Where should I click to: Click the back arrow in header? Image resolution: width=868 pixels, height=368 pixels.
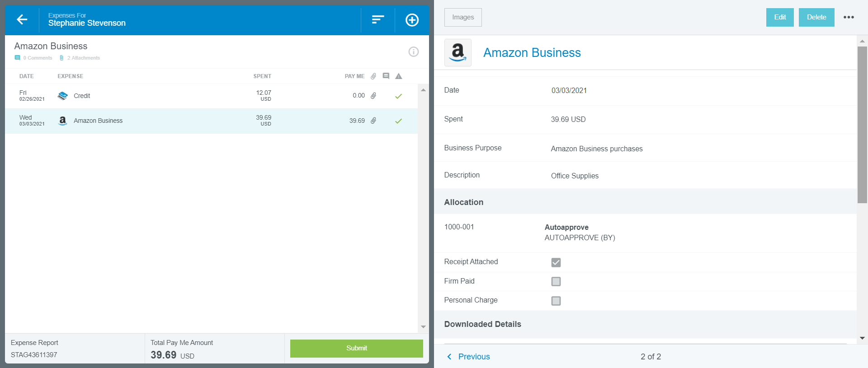click(22, 19)
